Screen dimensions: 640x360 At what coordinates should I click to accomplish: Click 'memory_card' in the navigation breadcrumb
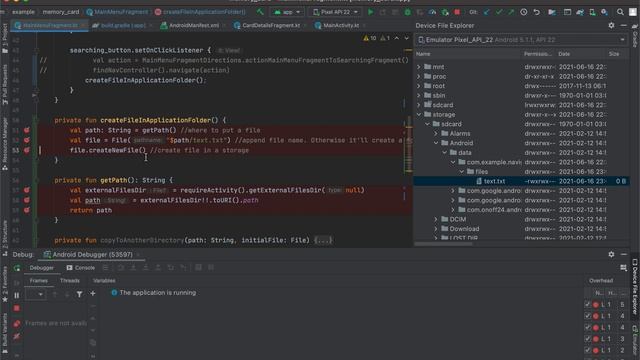(61, 12)
